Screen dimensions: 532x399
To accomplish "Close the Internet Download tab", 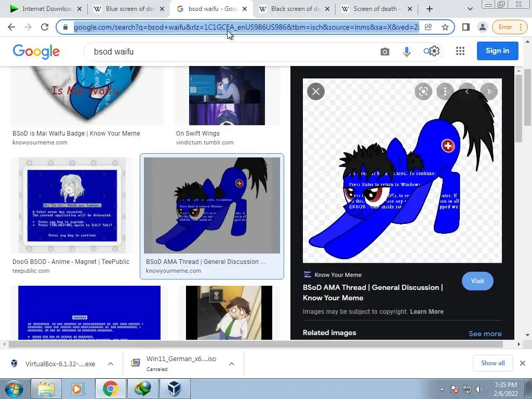I will (79, 9).
